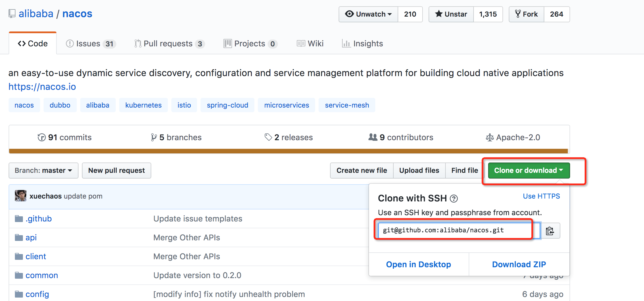Viewport: 644px width, 301px height.
Task: Open the update pom commit message
Action: click(83, 196)
